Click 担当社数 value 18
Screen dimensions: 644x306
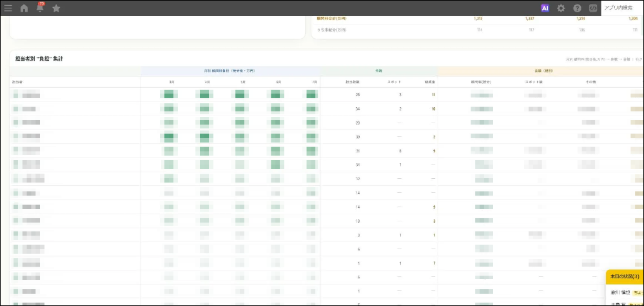pos(358,221)
